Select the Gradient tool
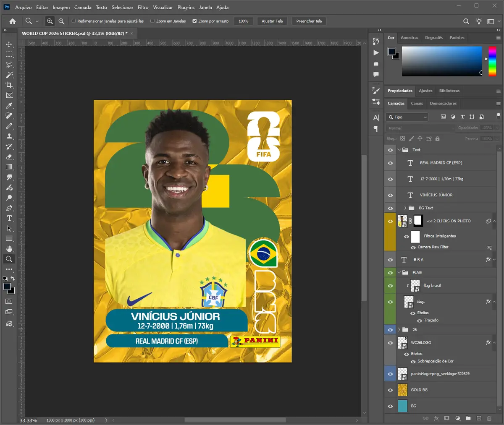504x425 pixels. pos(9,167)
